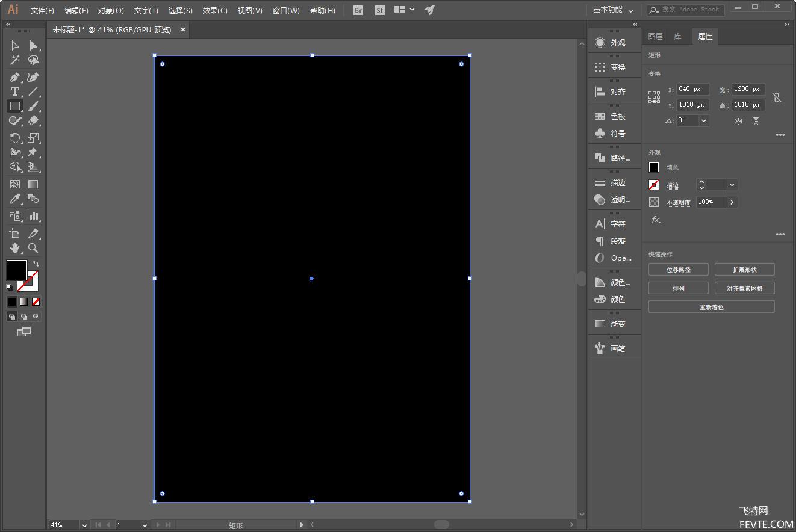This screenshot has height=532, width=796.
Task: Select the Eraser tool
Action: point(34,121)
